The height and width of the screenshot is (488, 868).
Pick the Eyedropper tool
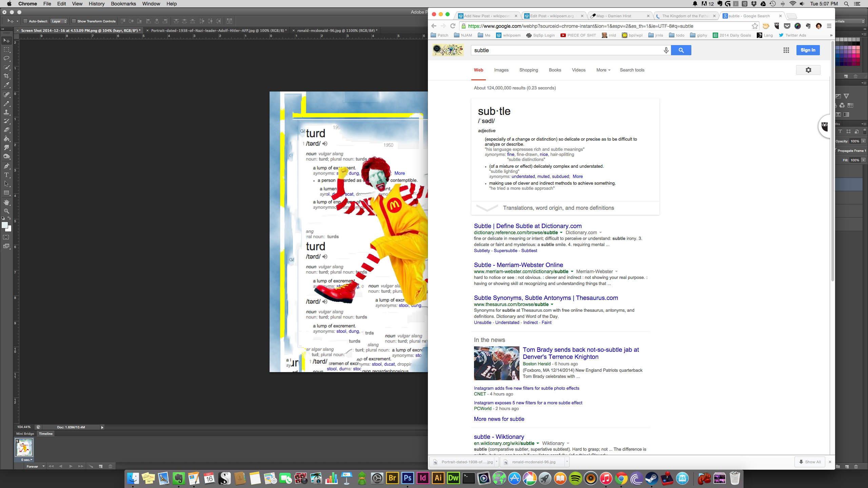6,85
